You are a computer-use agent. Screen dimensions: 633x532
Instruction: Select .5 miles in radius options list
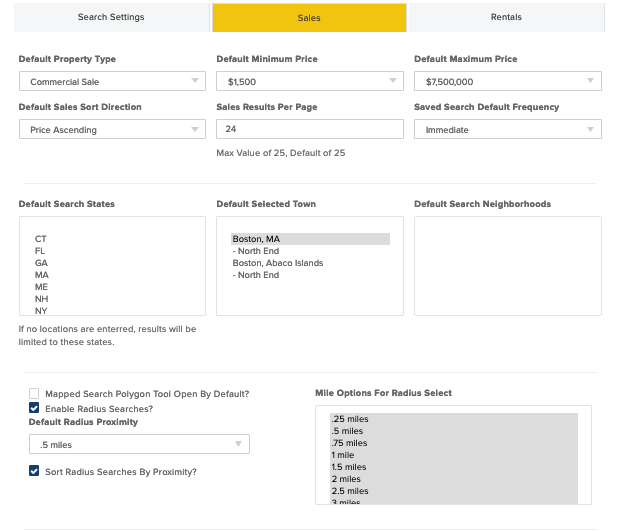coord(454,431)
